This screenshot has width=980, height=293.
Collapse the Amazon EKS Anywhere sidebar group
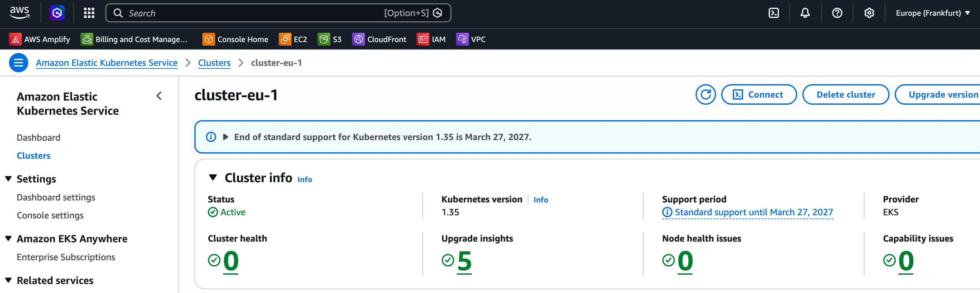(x=8, y=238)
